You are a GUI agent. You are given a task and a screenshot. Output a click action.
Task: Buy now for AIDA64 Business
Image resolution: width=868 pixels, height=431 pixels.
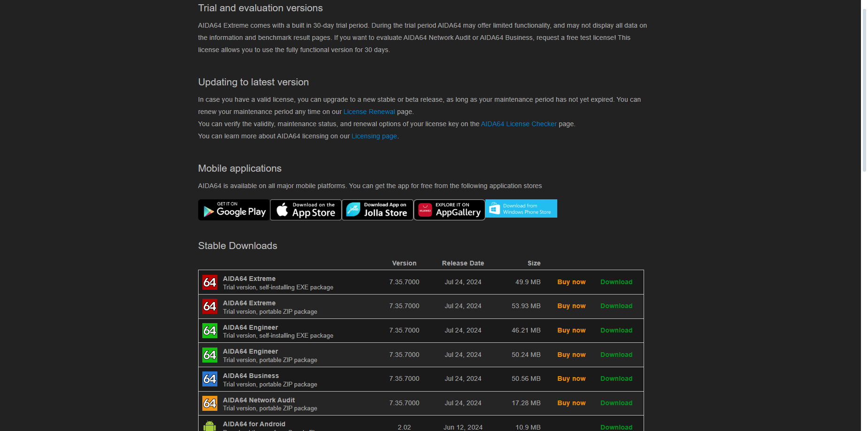(571, 378)
